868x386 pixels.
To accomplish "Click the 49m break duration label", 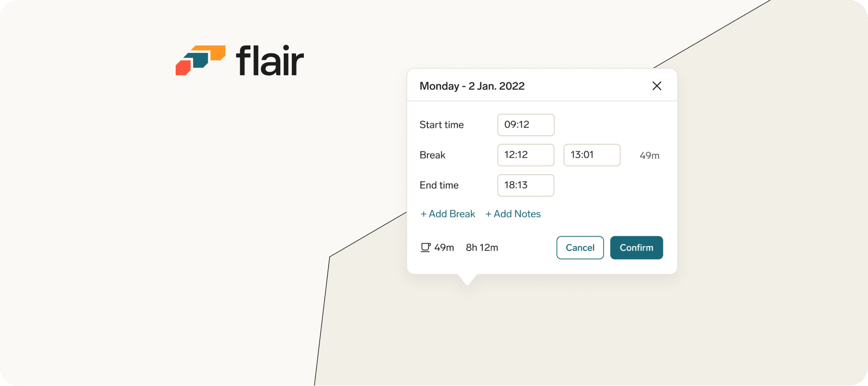I will click(x=649, y=155).
